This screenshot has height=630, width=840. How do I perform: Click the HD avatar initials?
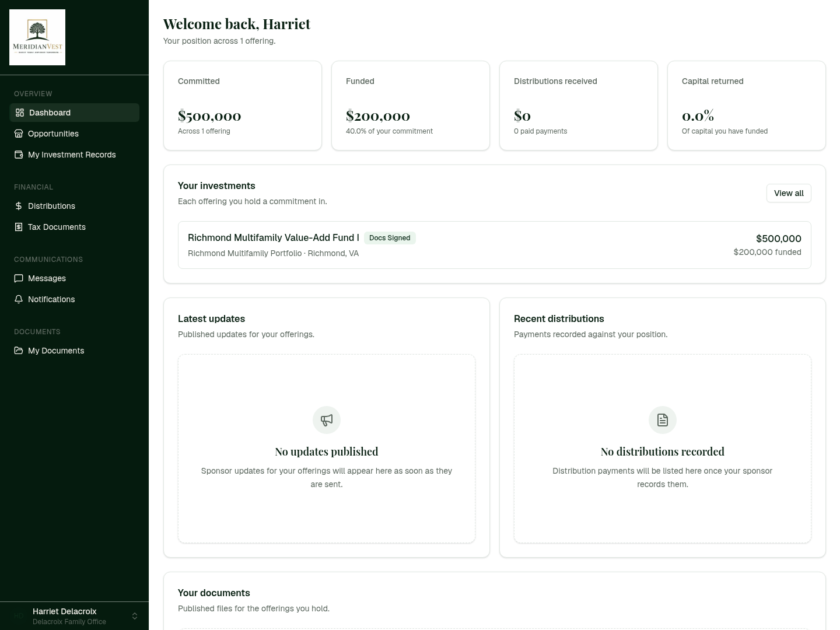pyautogui.click(x=19, y=616)
